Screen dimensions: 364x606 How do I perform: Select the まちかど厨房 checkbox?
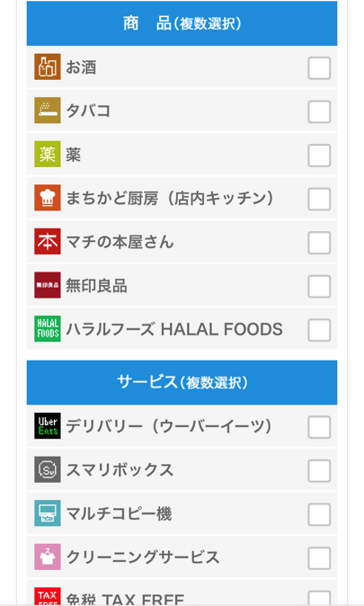pyautogui.click(x=319, y=199)
